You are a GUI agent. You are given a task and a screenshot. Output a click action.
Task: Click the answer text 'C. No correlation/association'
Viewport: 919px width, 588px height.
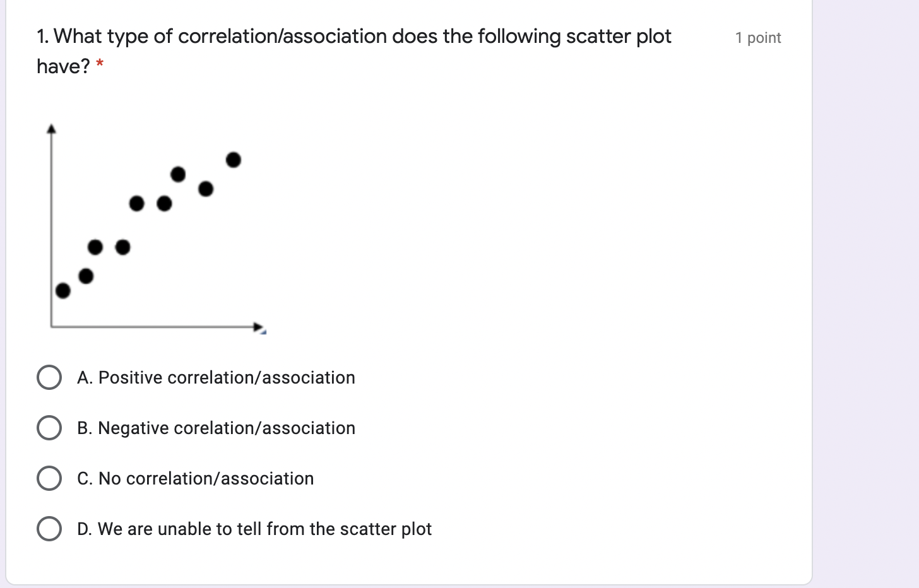point(194,478)
